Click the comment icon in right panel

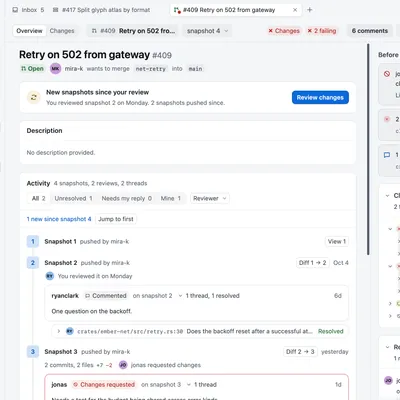pyautogui.click(x=387, y=155)
